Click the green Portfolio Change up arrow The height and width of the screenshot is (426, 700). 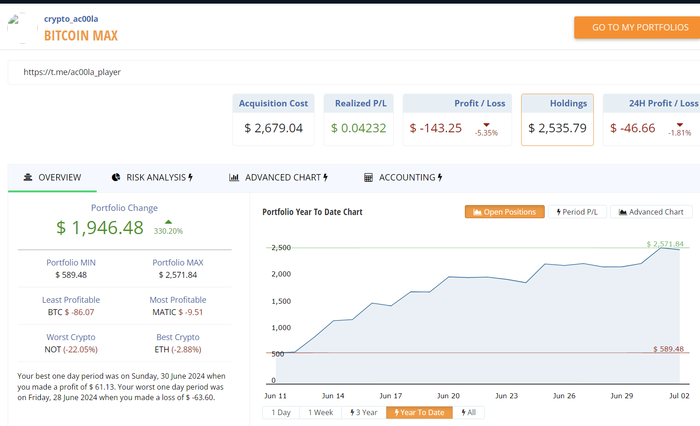[x=168, y=221]
